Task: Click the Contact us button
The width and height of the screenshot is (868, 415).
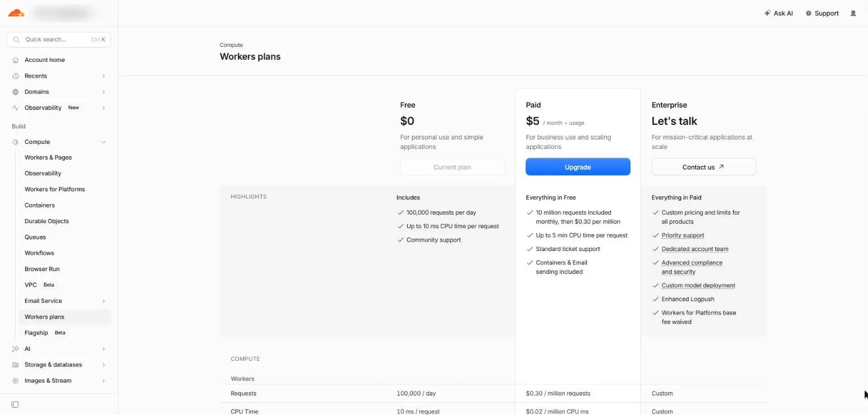Action: (x=703, y=167)
